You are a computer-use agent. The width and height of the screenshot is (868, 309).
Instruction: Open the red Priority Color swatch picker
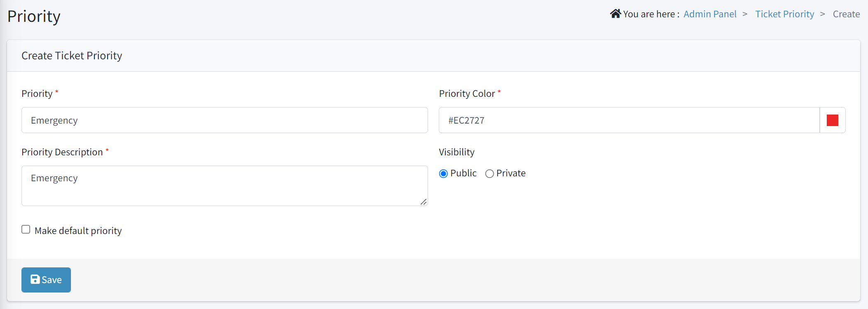(832, 120)
